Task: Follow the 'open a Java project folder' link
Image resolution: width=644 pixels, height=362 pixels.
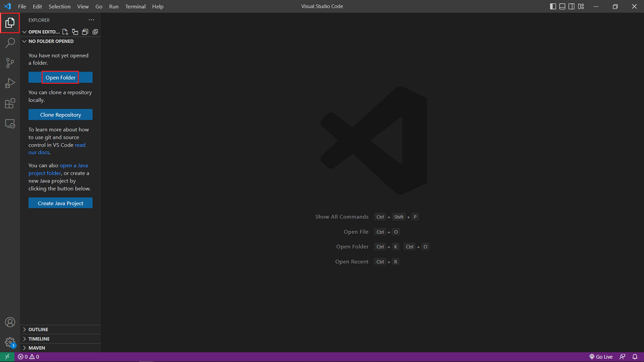Action: click(58, 169)
